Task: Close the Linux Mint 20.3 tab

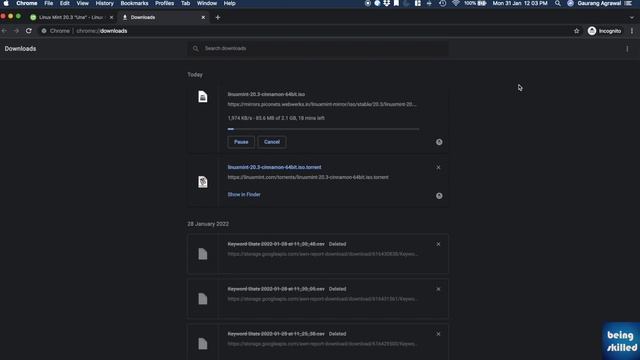Action: point(111,18)
